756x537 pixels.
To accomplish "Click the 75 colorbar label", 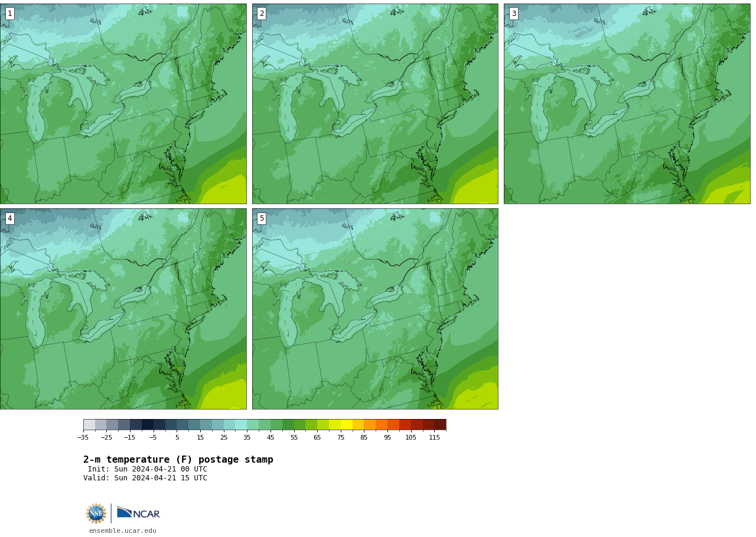I will pos(341,438).
